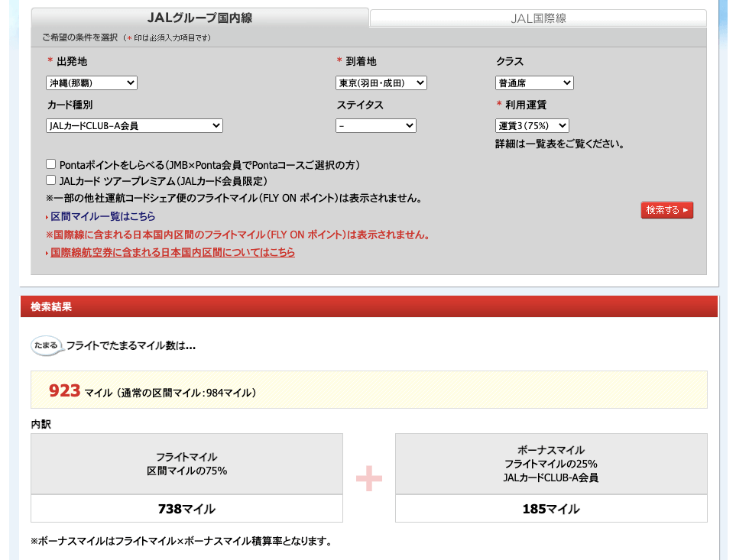This screenshot has height=560, width=749.
Task: Open the 利用運賃 dropdown showing 運賃3(75%)
Action: tap(532, 125)
